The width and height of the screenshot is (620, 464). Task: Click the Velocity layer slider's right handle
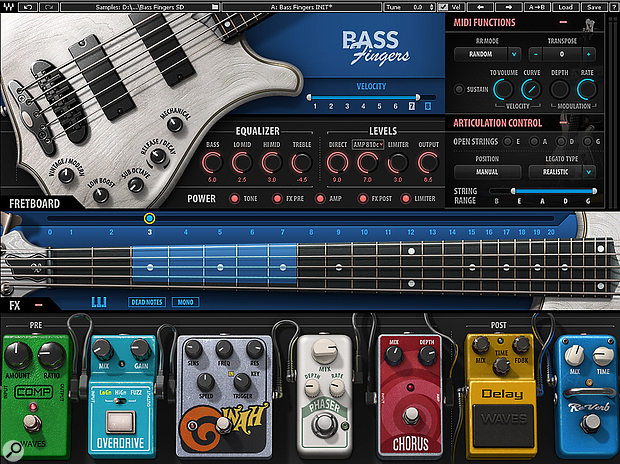coord(418,97)
